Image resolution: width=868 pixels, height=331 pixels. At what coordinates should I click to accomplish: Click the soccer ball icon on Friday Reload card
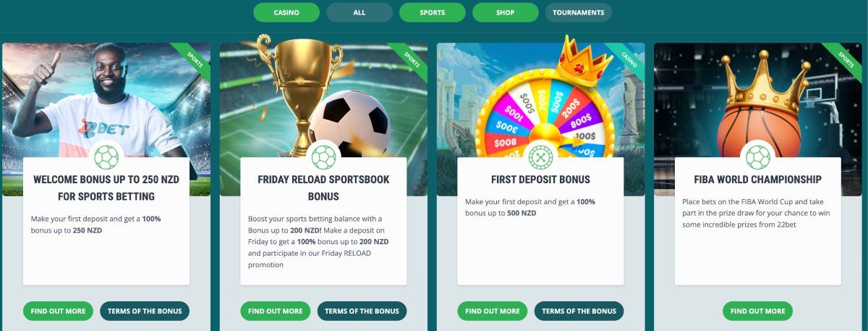(x=323, y=157)
